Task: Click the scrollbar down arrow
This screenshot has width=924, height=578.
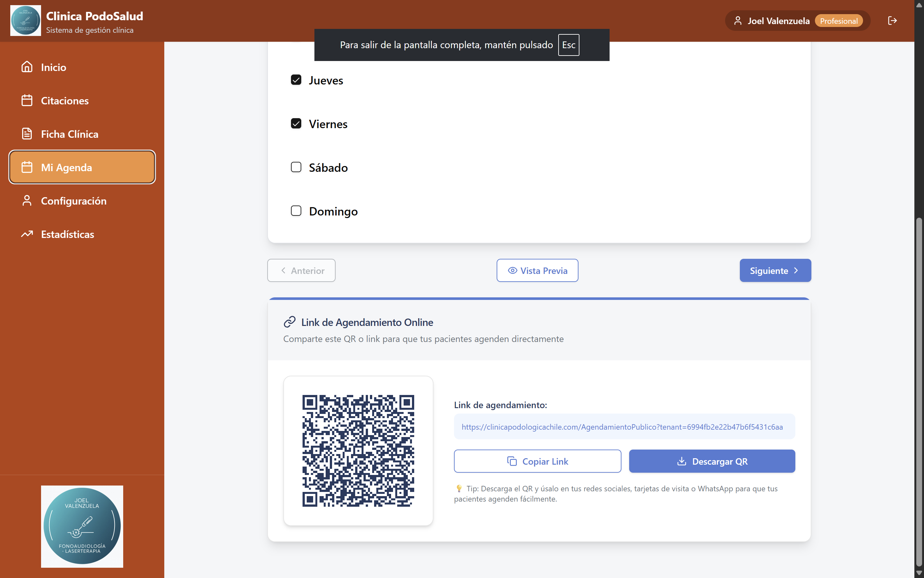Action: 919,573
